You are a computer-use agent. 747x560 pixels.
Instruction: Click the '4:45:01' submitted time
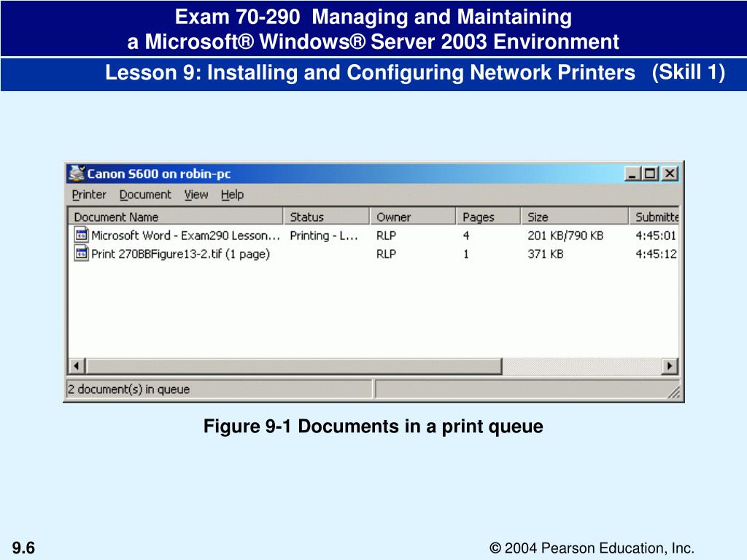click(x=656, y=236)
